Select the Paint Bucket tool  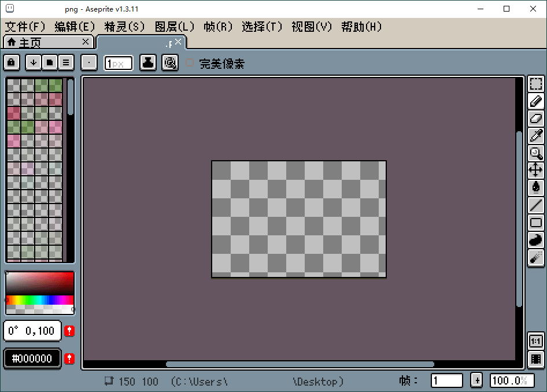pyautogui.click(x=536, y=187)
